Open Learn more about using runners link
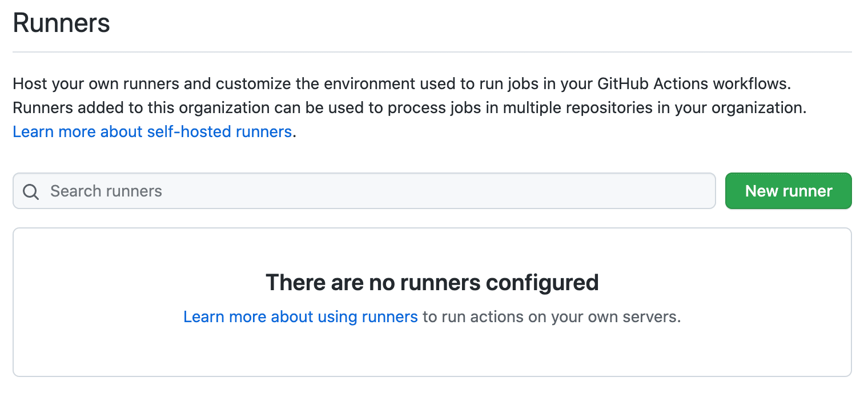The image size is (868, 393). coord(300,317)
